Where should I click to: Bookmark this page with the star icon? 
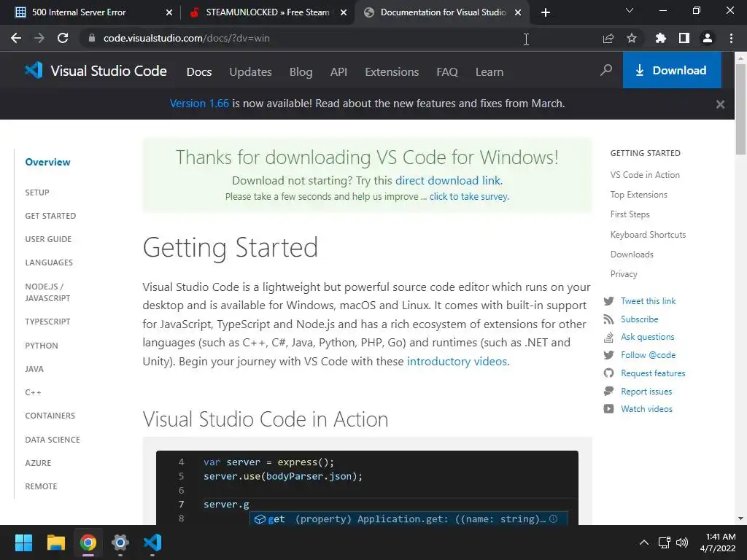tap(631, 38)
